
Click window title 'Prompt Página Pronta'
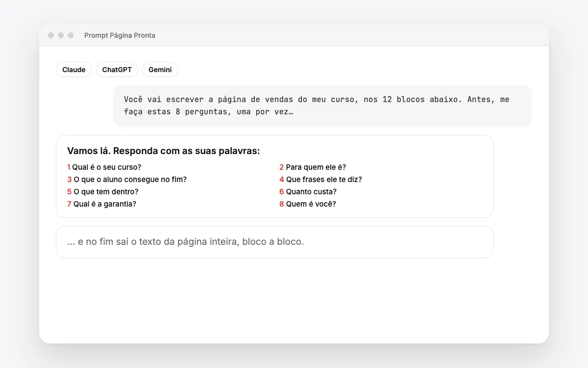click(x=120, y=35)
